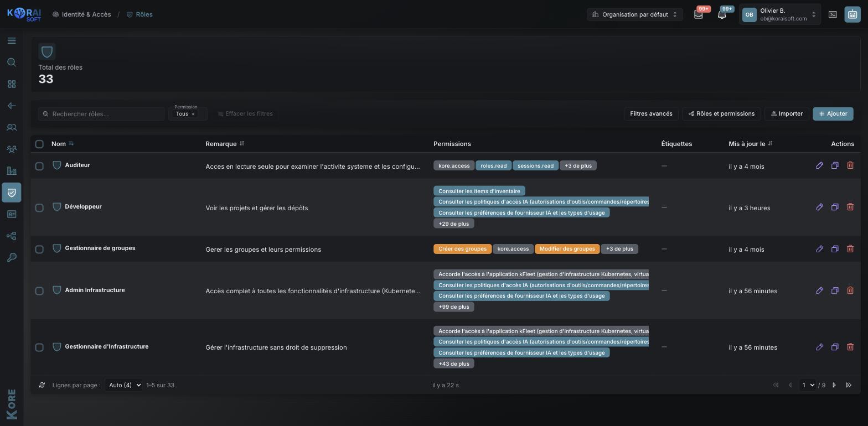This screenshot has height=426, width=868.
Task: Delete the Auditeur role
Action: (850, 165)
